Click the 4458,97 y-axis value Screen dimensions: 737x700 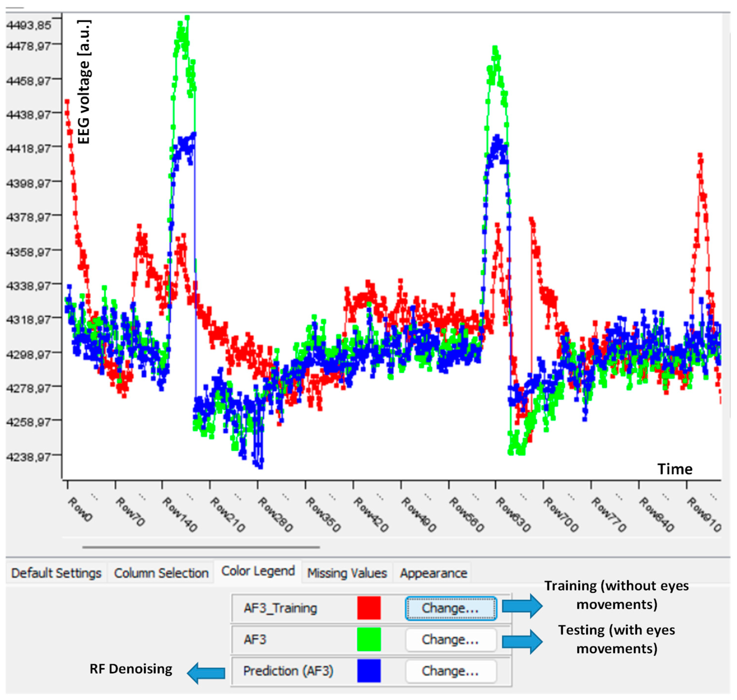tap(29, 81)
